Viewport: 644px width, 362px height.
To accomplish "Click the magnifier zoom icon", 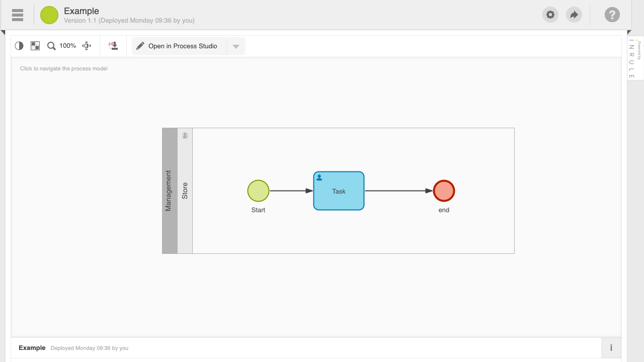I will click(51, 46).
